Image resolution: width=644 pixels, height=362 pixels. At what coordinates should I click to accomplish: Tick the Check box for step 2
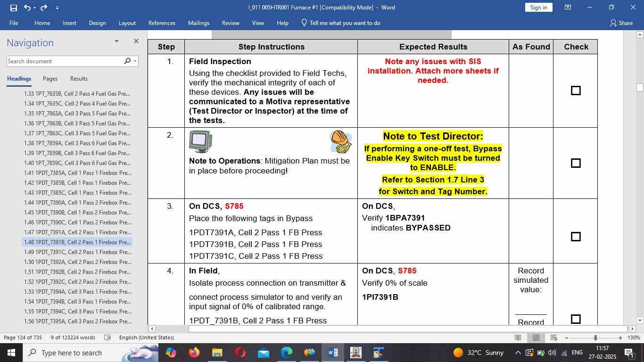click(576, 163)
